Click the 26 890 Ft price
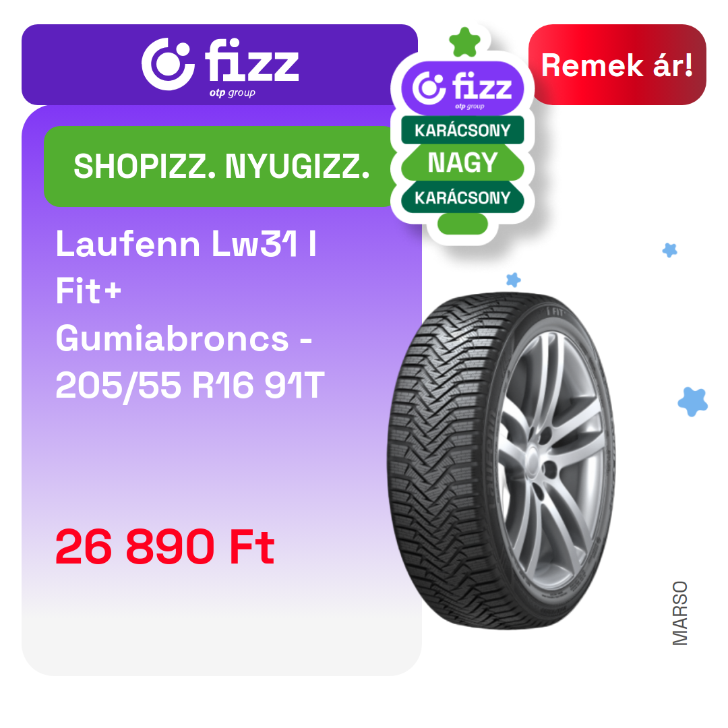 point(165,547)
